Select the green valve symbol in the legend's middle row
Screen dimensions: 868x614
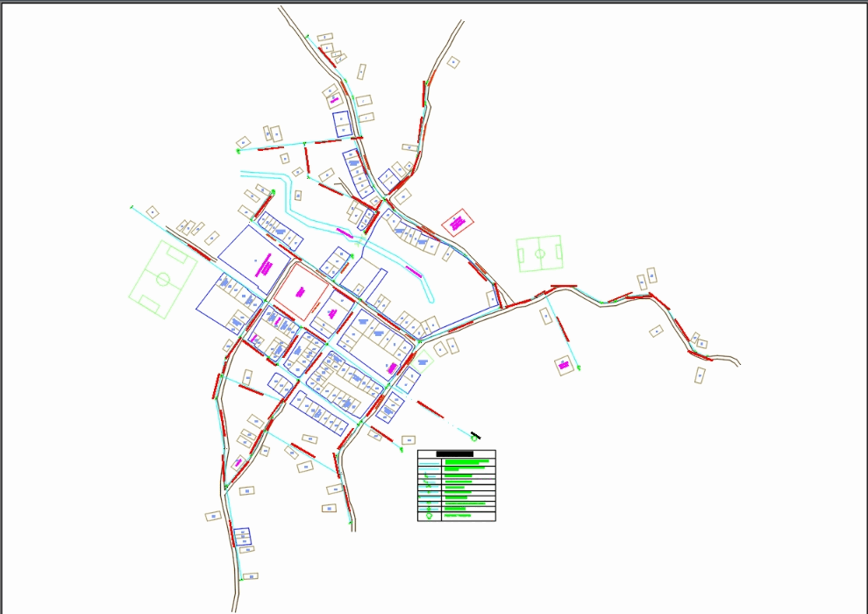point(430,487)
